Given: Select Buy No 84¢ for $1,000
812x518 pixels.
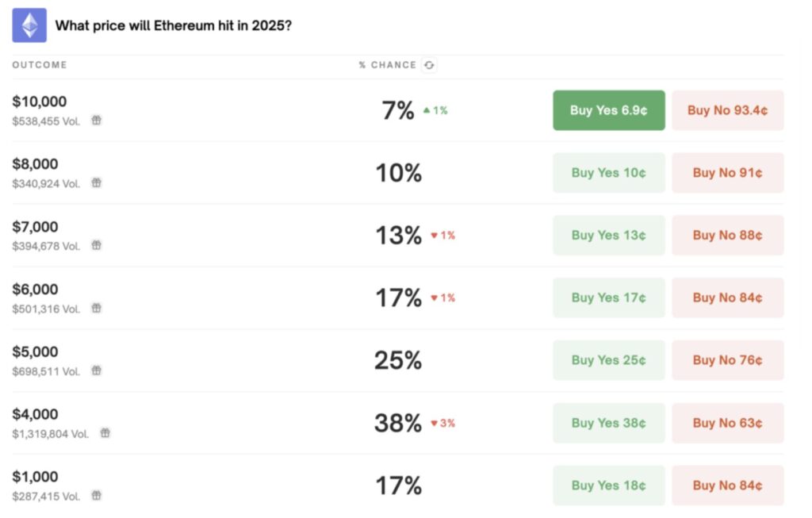Looking at the screenshot, I should click(727, 485).
